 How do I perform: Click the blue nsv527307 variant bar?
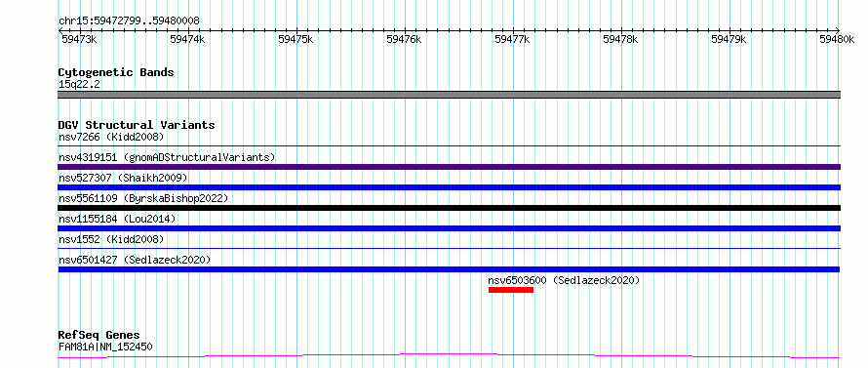coord(449,187)
